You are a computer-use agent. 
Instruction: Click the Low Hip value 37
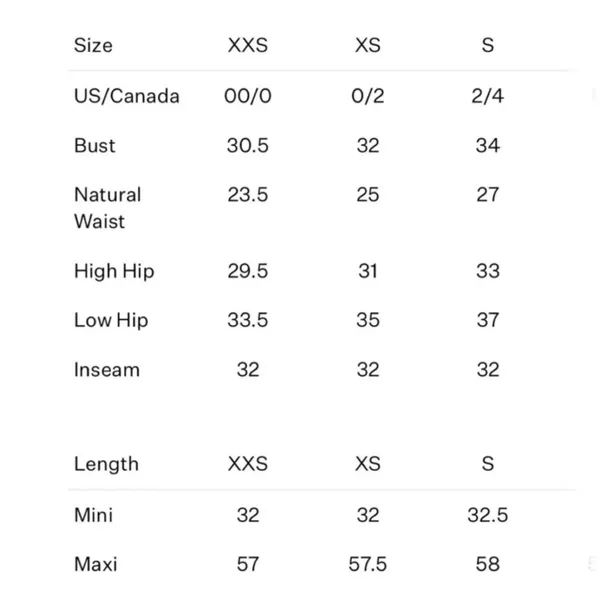(488, 320)
